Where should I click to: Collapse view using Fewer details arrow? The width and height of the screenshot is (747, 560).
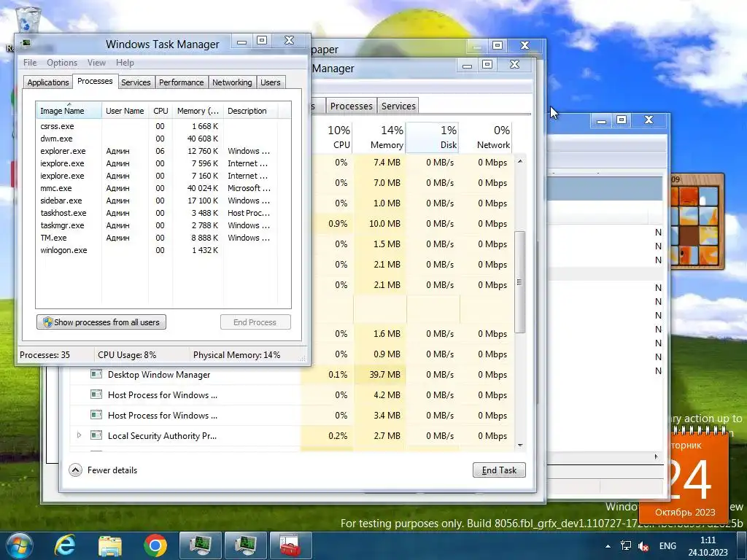pyautogui.click(x=75, y=470)
